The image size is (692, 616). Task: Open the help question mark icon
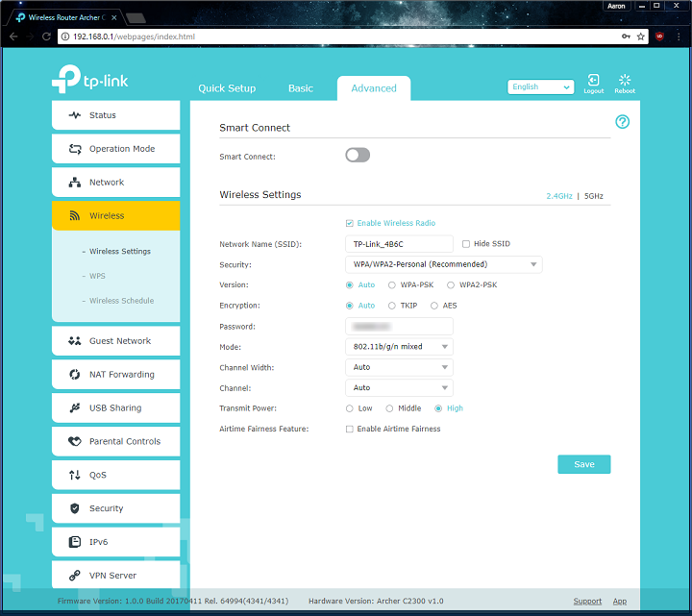pos(622,122)
